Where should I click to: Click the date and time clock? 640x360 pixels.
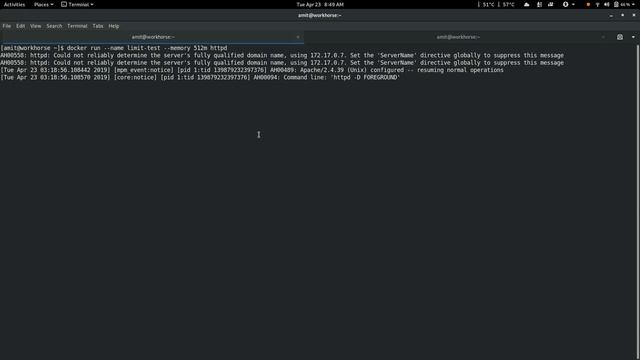[x=320, y=4]
